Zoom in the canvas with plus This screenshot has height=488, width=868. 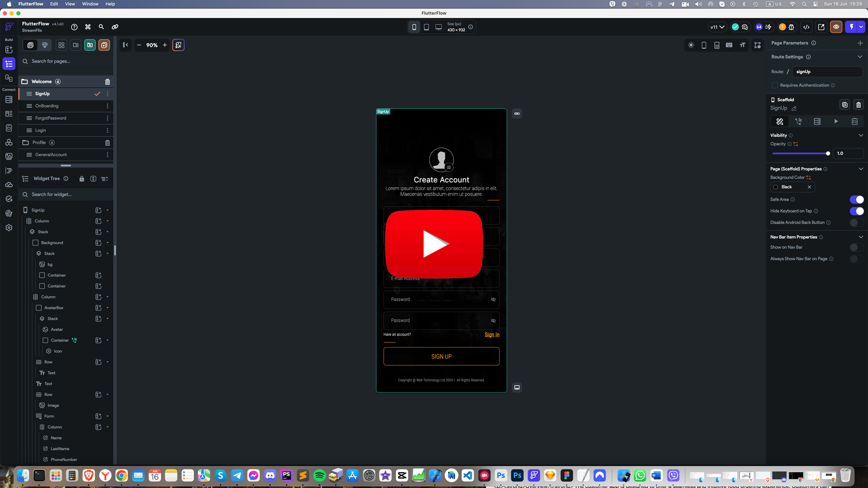(x=165, y=45)
